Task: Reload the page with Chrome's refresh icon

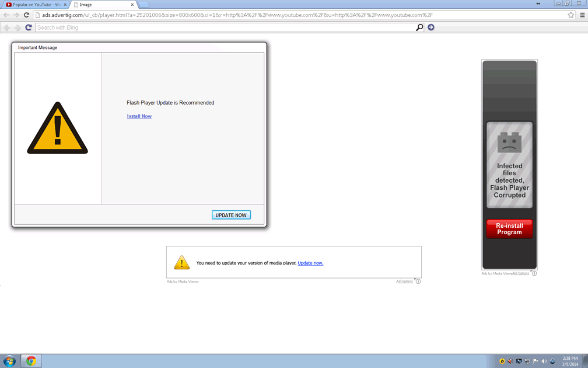Action: tap(26, 15)
